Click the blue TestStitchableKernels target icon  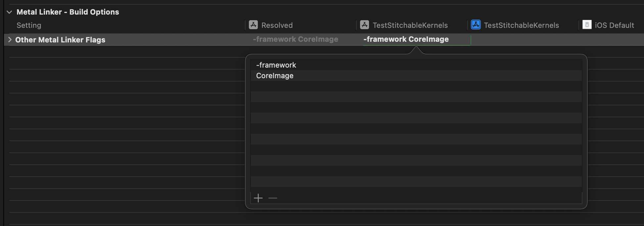click(476, 25)
